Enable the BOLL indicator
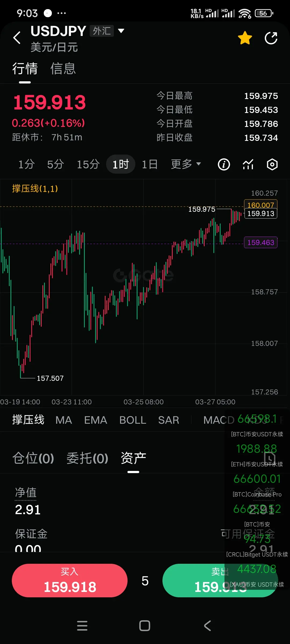Image resolution: width=290 pixels, height=644 pixels. click(133, 420)
